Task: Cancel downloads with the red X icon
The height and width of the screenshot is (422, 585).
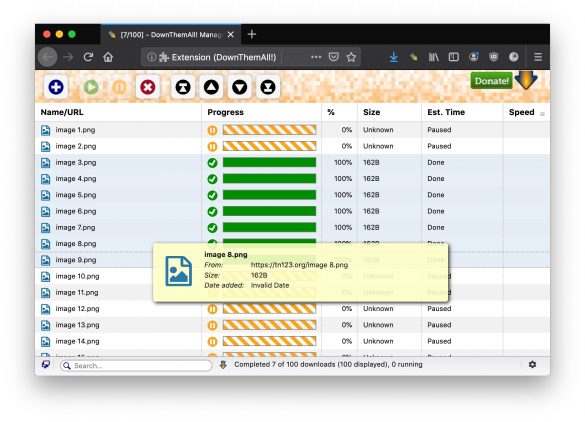Action: point(148,87)
